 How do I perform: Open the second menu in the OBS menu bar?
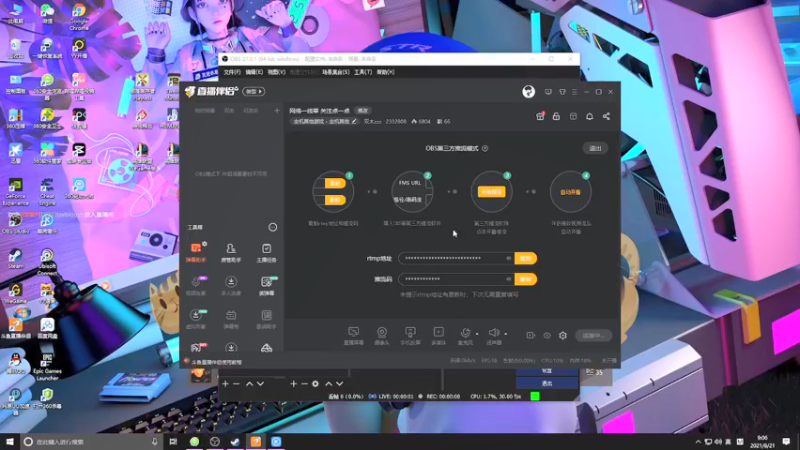[254, 72]
